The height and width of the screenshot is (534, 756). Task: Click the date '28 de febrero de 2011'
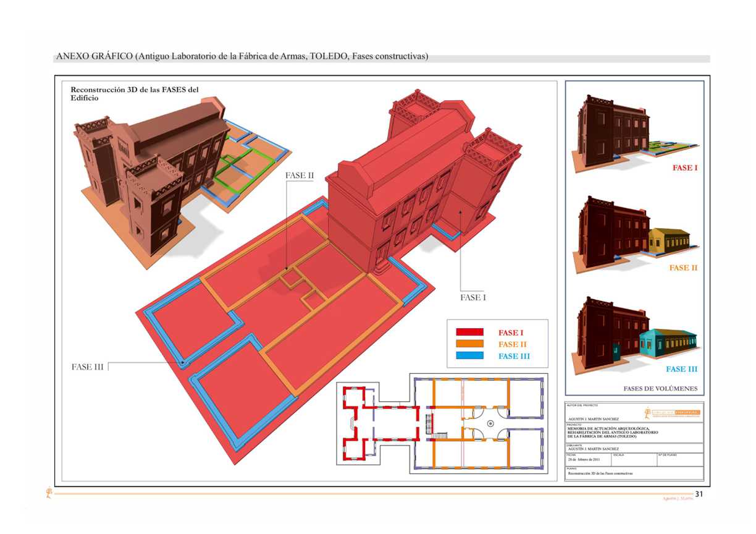pyautogui.click(x=584, y=460)
